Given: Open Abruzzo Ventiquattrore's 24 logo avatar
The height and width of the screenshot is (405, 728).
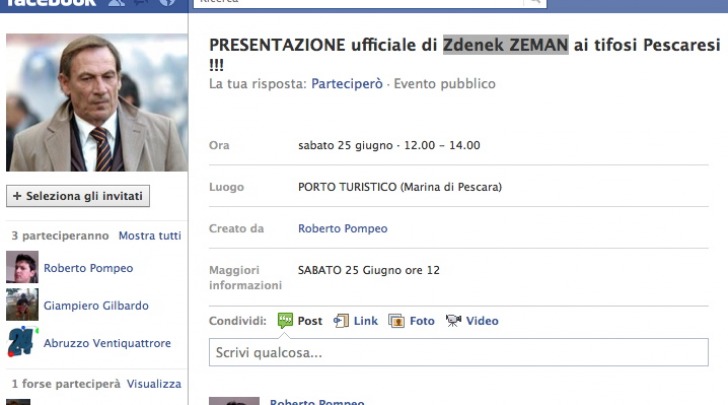Looking at the screenshot, I should pos(22,342).
